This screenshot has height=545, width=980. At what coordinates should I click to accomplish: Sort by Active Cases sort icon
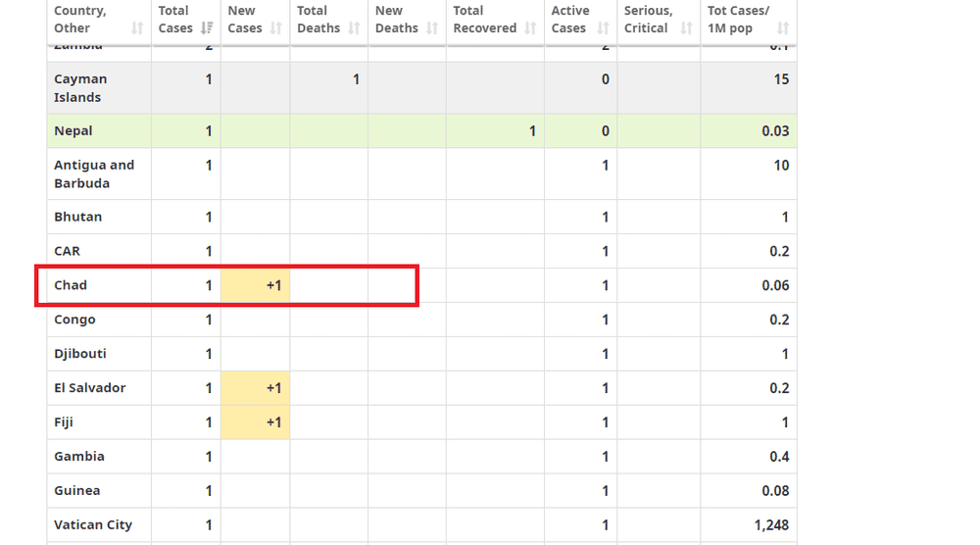(x=603, y=28)
